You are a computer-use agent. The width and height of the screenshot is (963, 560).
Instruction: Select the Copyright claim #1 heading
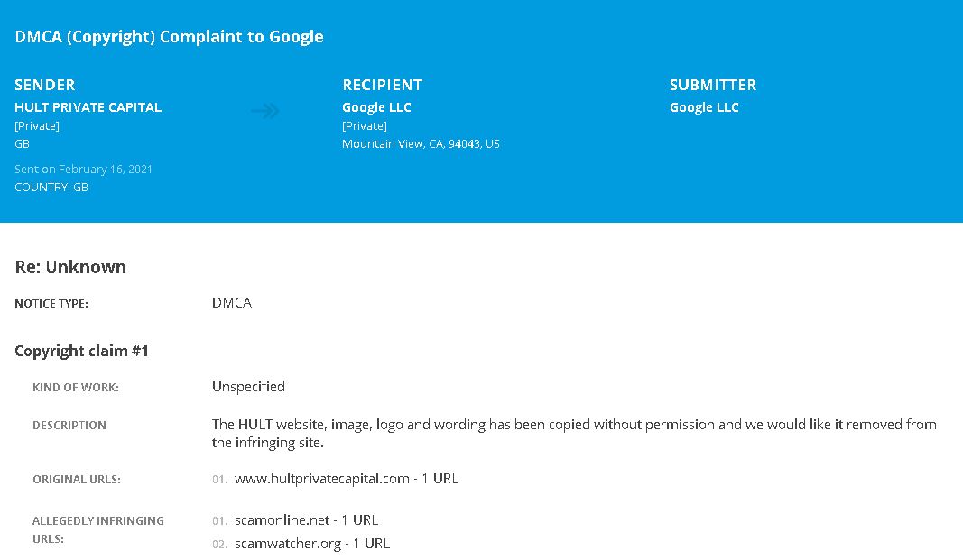coord(82,351)
